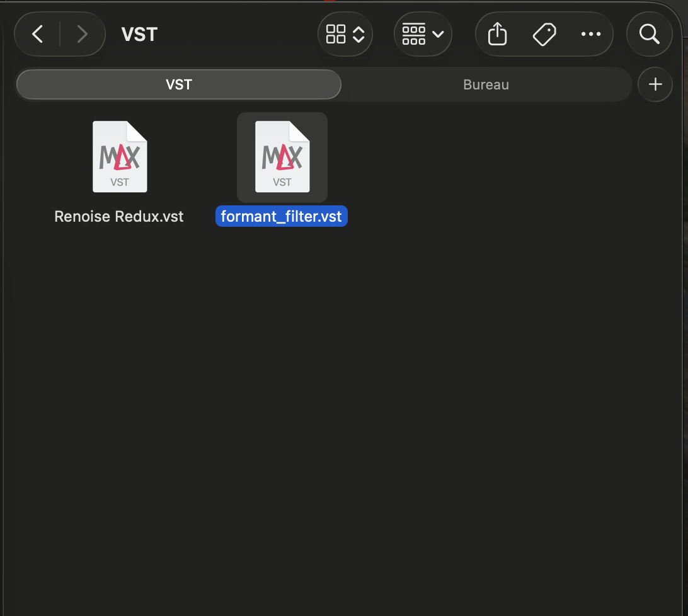Click the tag icon to edit tags
The height and width of the screenshot is (616, 688).
(x=544, y=34)
